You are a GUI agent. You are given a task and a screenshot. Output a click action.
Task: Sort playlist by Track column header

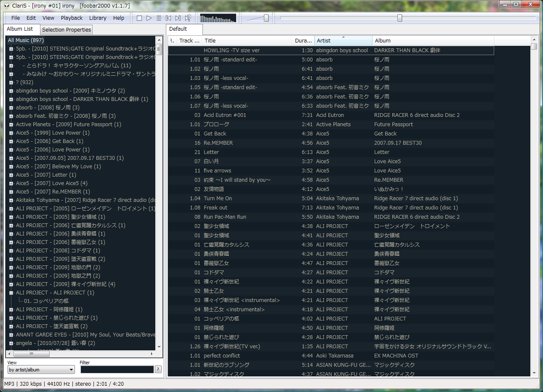click(189, 41)
